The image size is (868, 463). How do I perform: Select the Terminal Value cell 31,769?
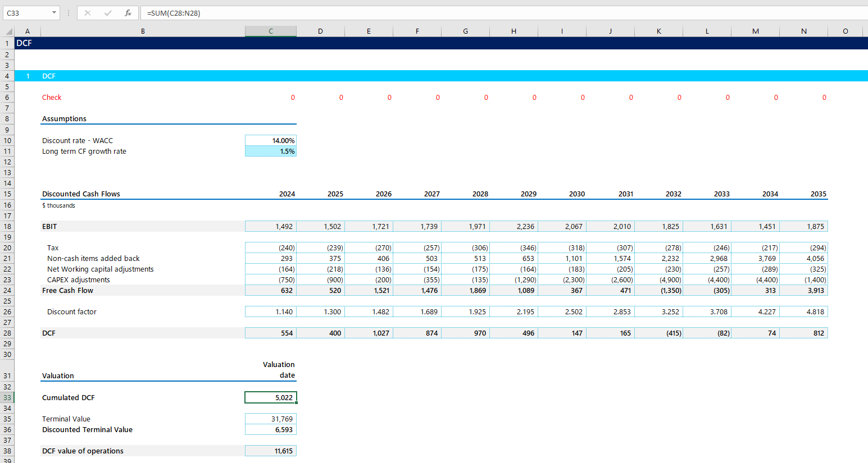pos(271,419)
